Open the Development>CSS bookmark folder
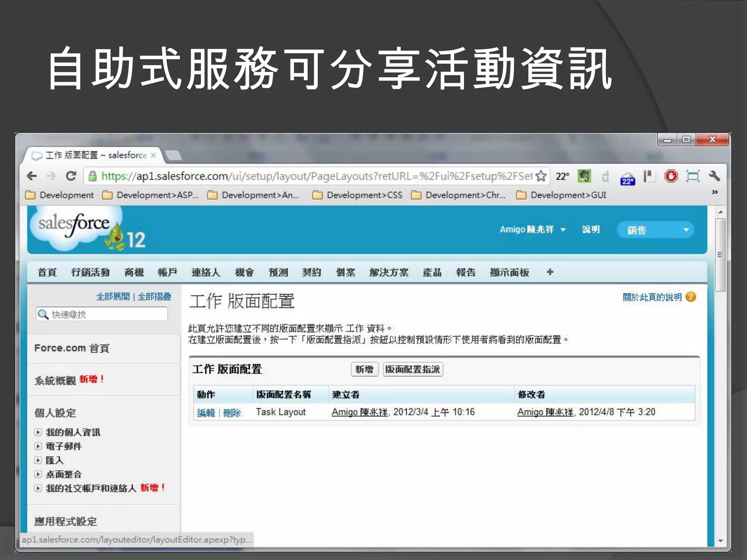This screenshot has width=747, height=560. tap(357, 195)
